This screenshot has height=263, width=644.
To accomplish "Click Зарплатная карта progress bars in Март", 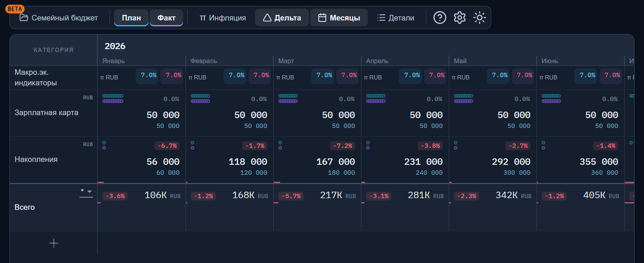I will pyautogui.click(x=288, y=98).
